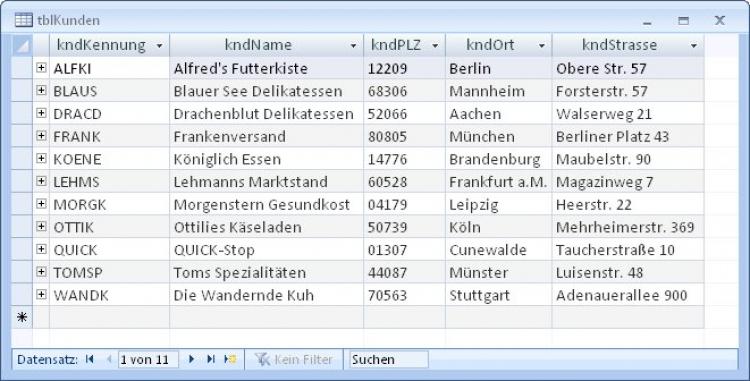Viewport: 750px width, 381px height.
Task: Expand subdatasheet for ALFKI row
Action: pos(41,68)
